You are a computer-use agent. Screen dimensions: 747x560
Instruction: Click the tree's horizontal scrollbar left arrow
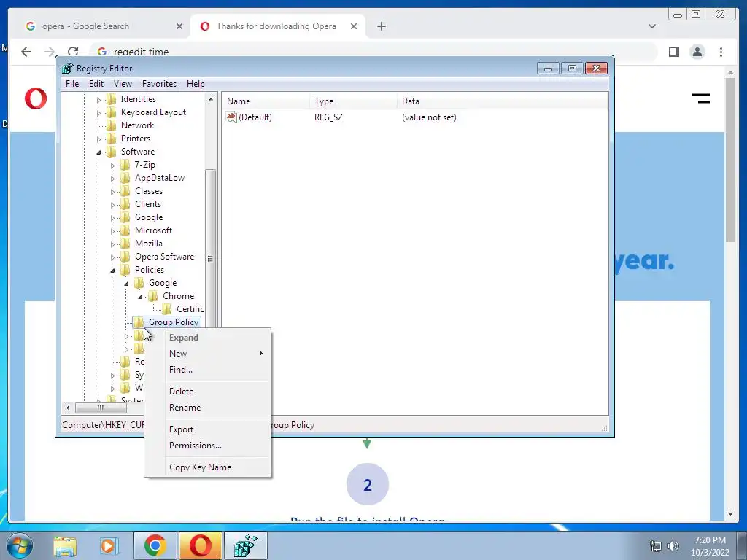tap(68, 408)
